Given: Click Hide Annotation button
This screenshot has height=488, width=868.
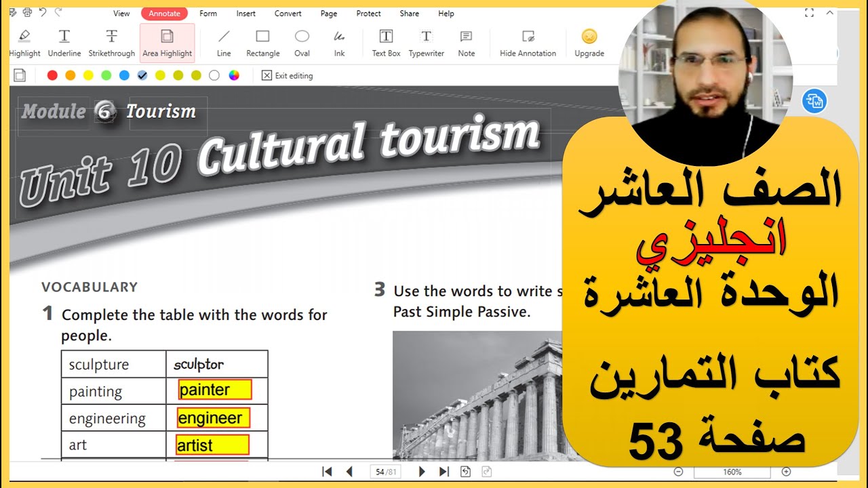Looking at the screenshot, I should [528, 43].
